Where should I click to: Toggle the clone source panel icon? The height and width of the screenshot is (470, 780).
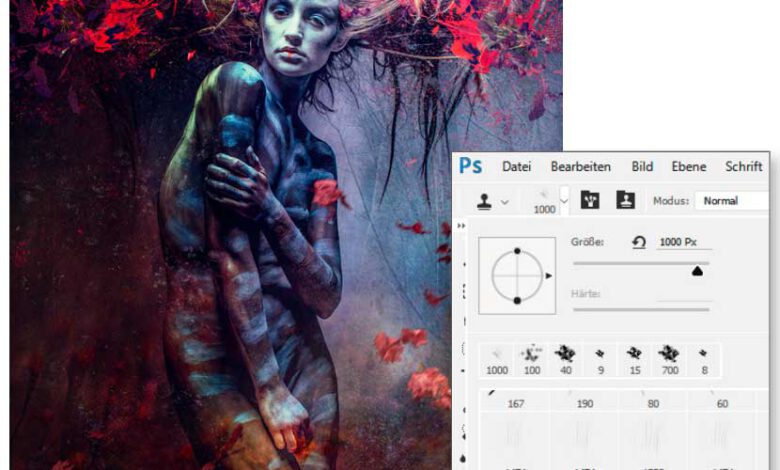point(625,200)
